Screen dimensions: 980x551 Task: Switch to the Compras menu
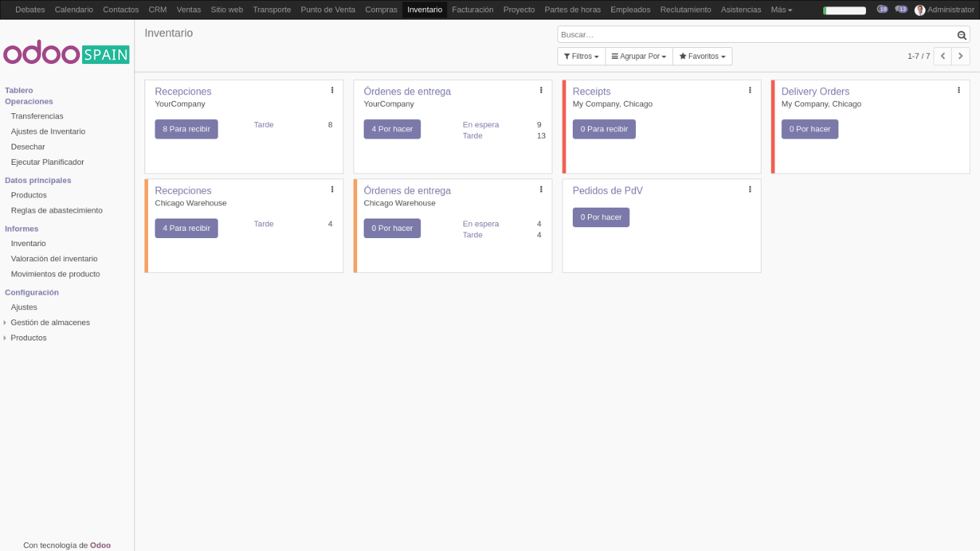pyautogui.click(x=380, y=9)
